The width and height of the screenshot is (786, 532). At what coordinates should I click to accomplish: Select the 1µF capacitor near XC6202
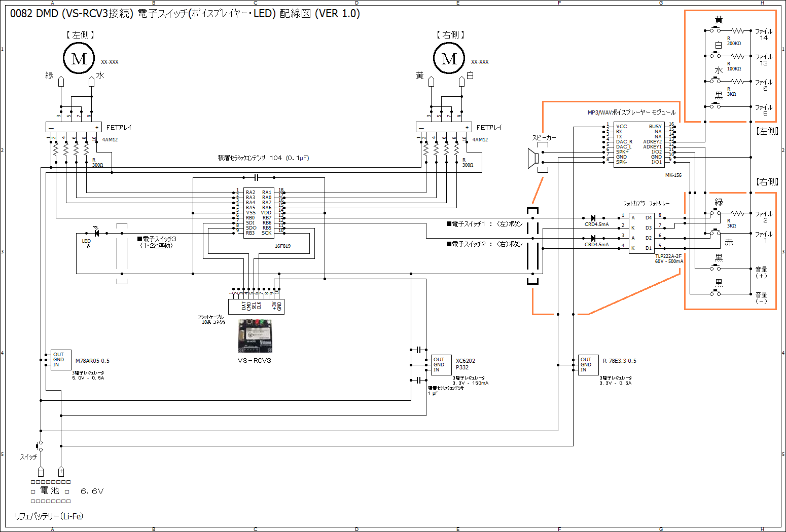(x=418, y=380)
